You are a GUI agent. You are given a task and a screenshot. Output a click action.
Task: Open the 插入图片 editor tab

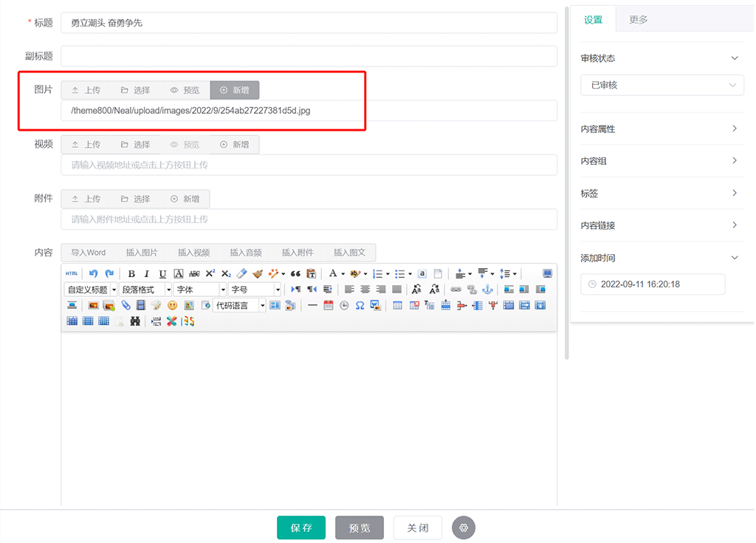pyautogui.click(x=142, y=253)
